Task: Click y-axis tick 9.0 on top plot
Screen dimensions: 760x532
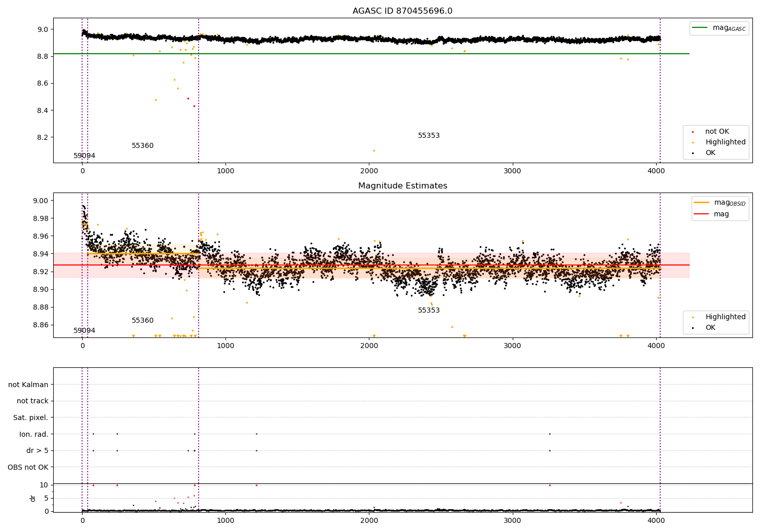Action: (43, 29)
